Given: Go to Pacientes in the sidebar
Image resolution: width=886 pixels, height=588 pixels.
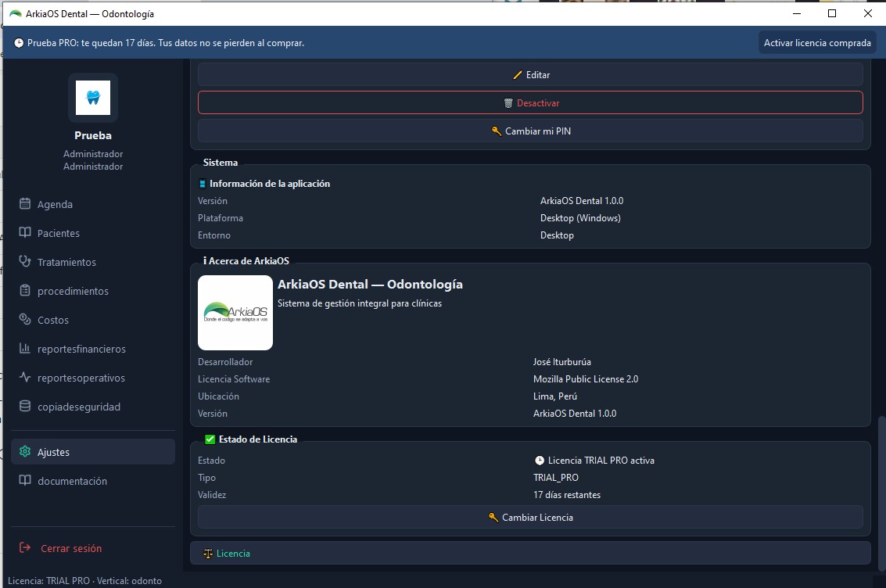Looking at the screenshot, I should coord(93,233).
